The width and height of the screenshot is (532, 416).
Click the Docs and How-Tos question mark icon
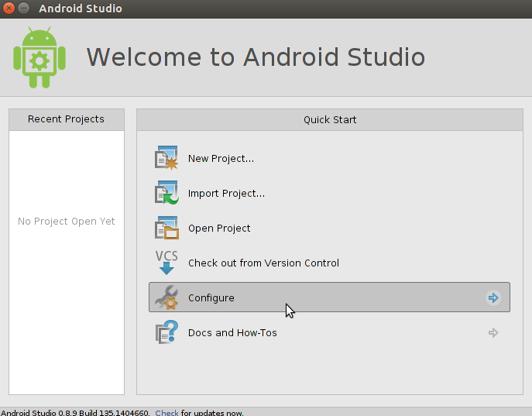pyautogui.click(x=166, y=332)
